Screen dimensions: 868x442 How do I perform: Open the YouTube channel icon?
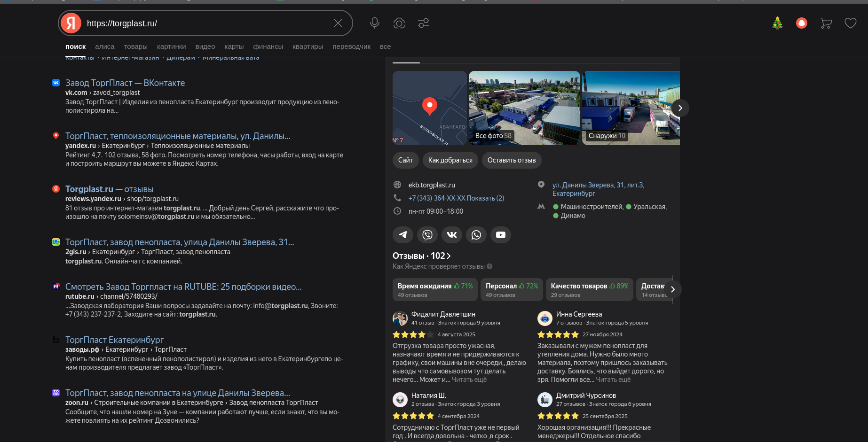[501, 235]
